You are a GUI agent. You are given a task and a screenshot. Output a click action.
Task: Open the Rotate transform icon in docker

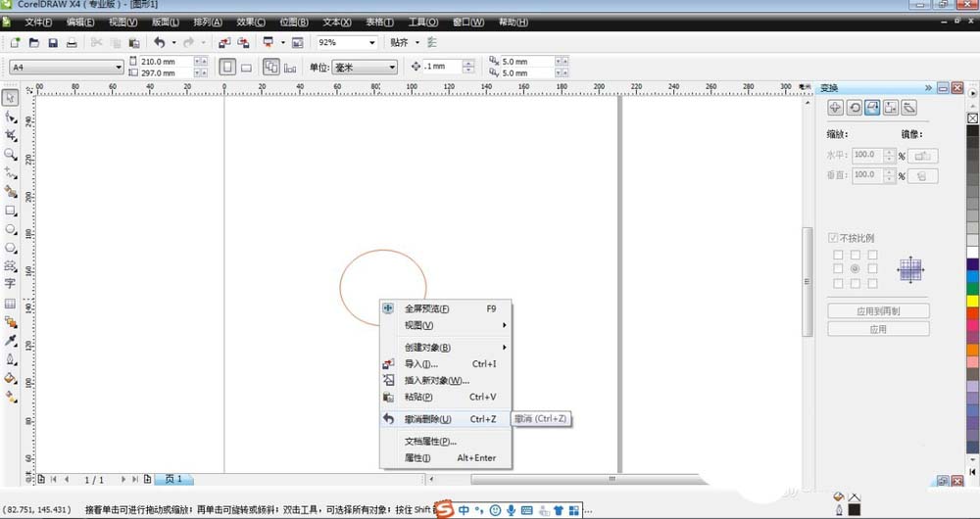click(x=854, y=108)
